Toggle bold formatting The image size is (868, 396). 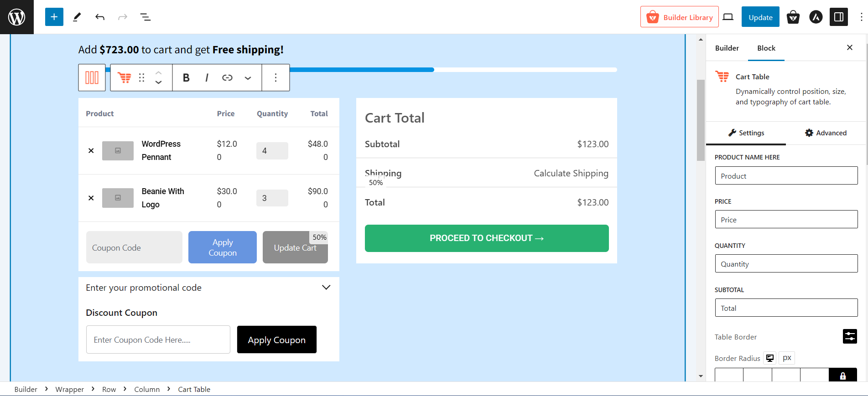(x=186, y=77)
